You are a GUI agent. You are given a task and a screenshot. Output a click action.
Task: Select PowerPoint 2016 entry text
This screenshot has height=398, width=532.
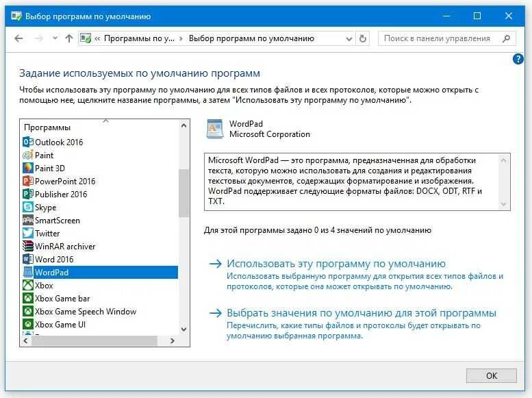point(65,182)
